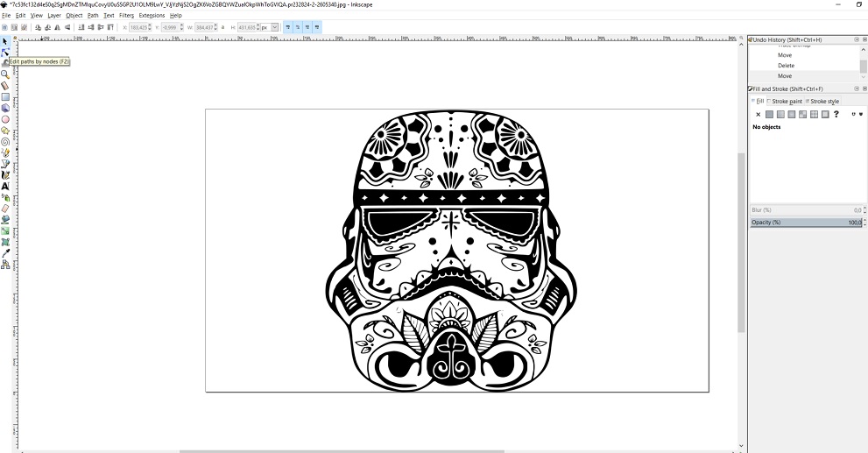
Task: Choose Radial gradient fill swatch
Action: point(792,114)
